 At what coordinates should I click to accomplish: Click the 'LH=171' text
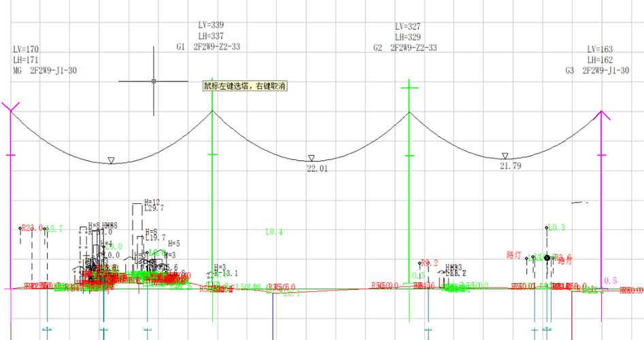(26, 60)
